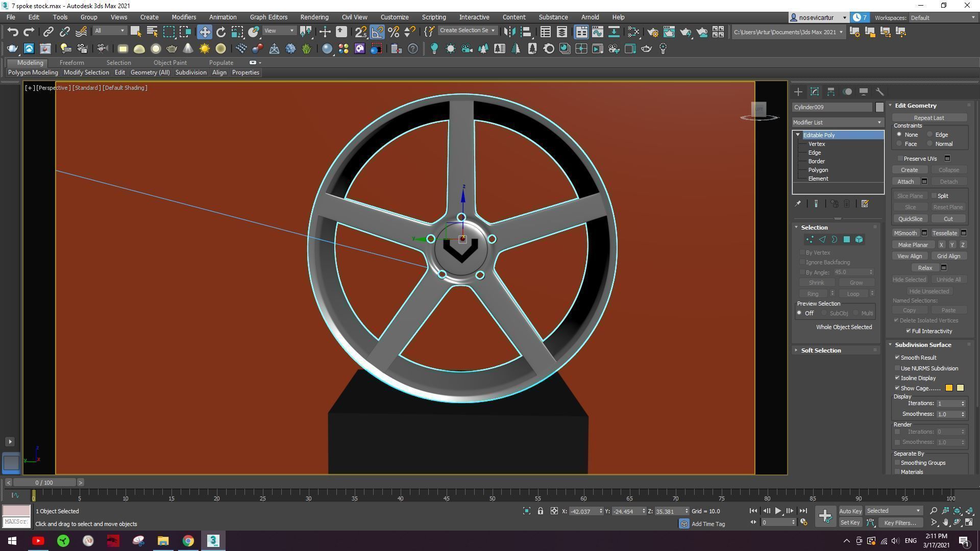
Task: Select the Select and Rotate tool
Action: click(x=220, y=32)
